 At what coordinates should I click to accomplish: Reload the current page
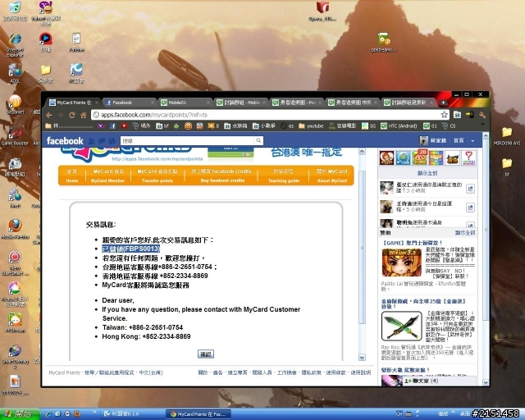coord(71,115)
